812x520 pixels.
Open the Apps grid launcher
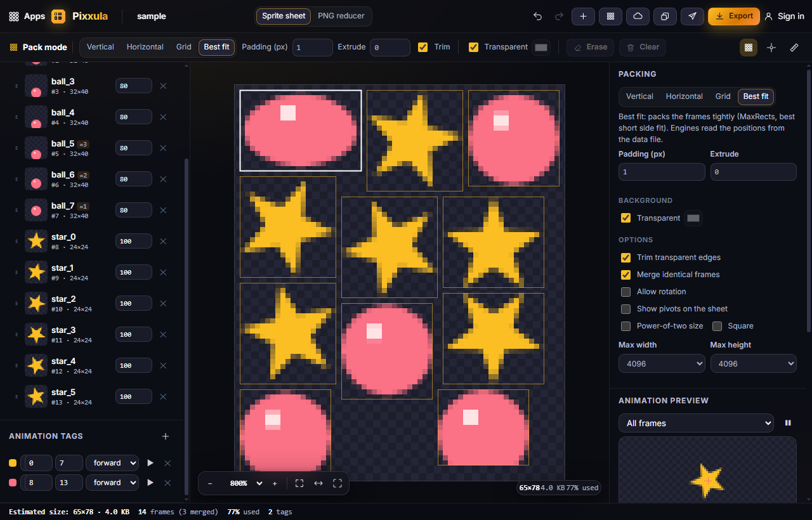tap(27, 16)
